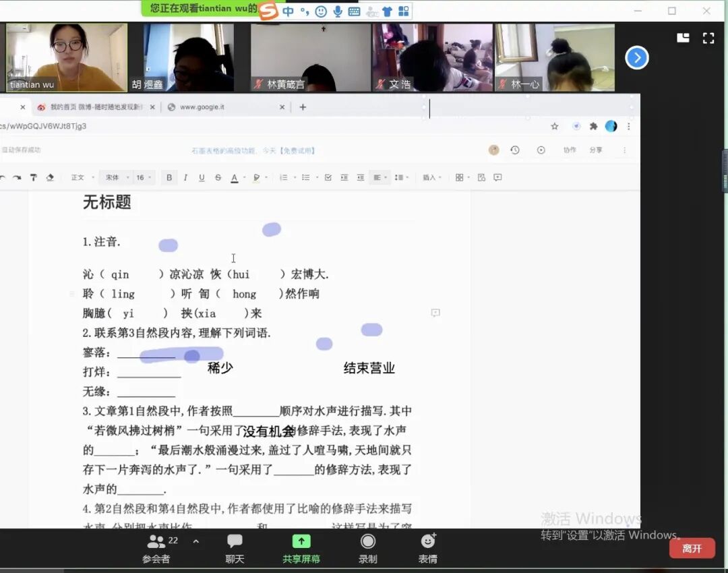The image size is (728, 573).
Task: Toggle underline formatting
Action: click(x=202, y=177)
